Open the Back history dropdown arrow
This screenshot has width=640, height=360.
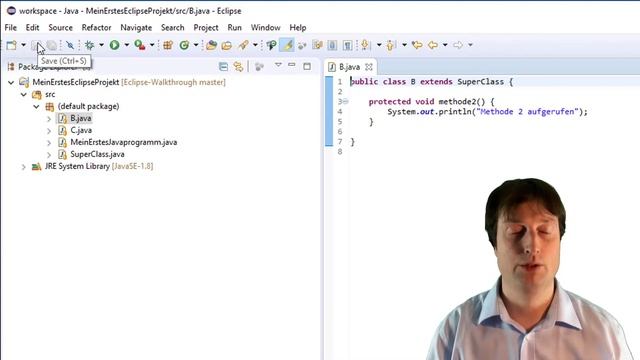click(x=445, y=45)
